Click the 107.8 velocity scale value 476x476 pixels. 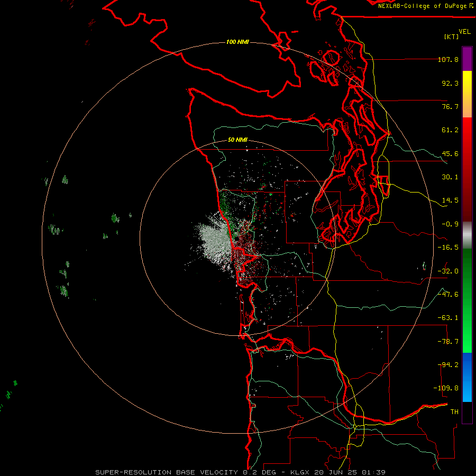click(448, 59)
